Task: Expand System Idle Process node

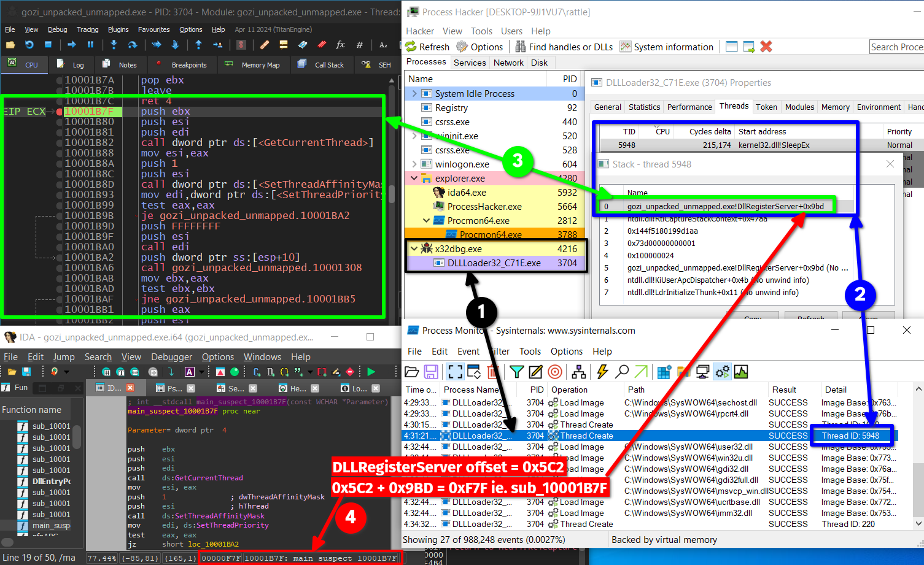Action: coord(414,94)
